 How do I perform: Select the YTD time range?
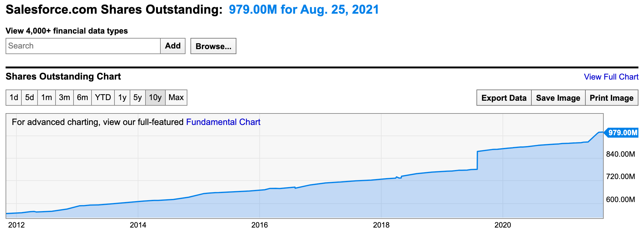[x=103, y=98]
